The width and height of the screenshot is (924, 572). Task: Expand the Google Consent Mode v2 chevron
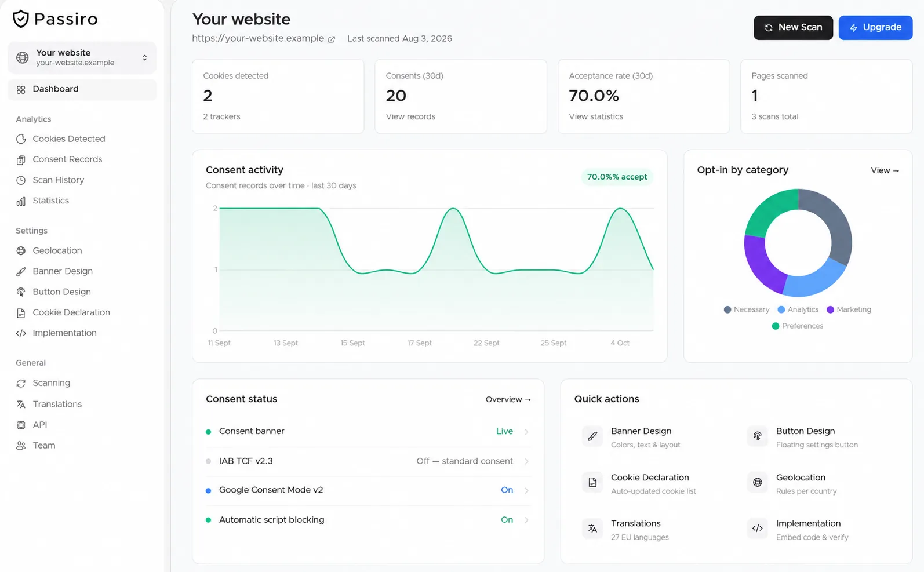(526, 490)
